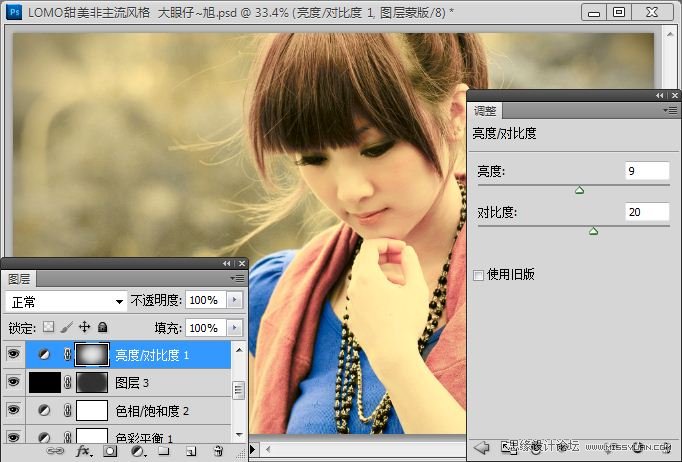Click adjustment icon of 色相/饱和度 2 layer
The width and height of the screenshot is (682, 462).
click(x=44, y=410)
